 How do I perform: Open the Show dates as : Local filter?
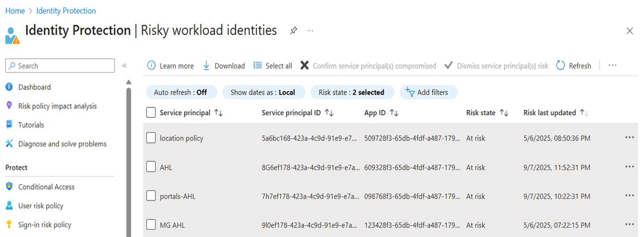click(x=263, y=92)
